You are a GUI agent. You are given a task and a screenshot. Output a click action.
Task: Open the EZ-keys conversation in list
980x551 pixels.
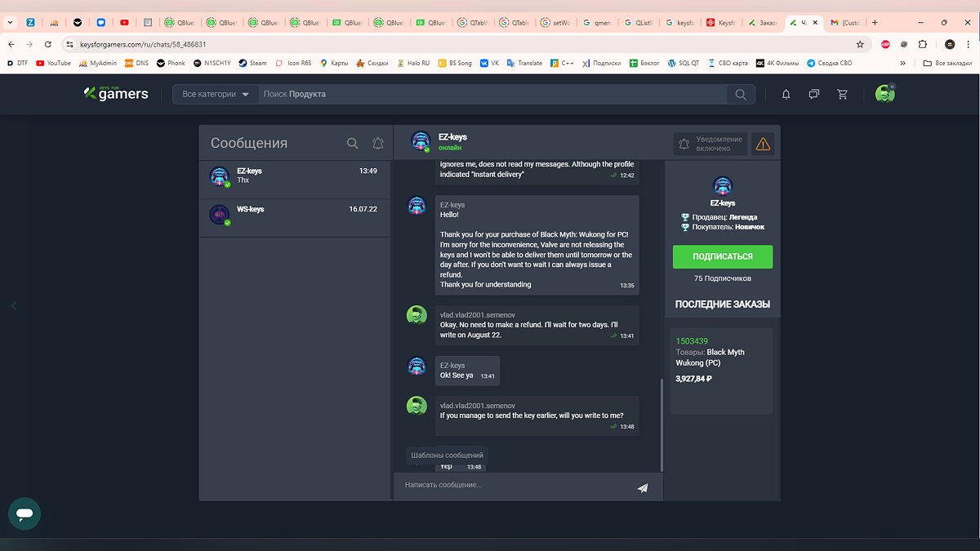[295, 179]
